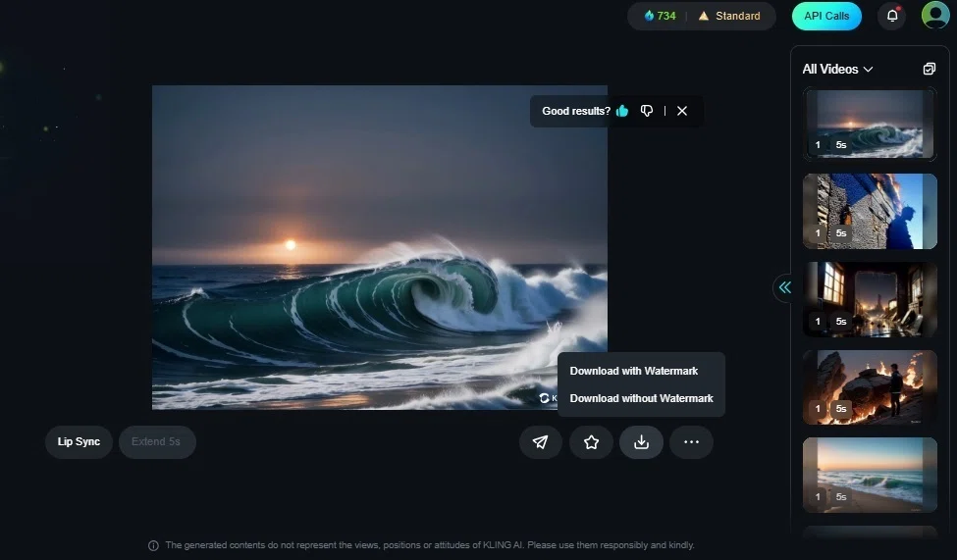Click the thumbs up icon
This screenshot has width=957, height=560.
(x=622, y=111)
